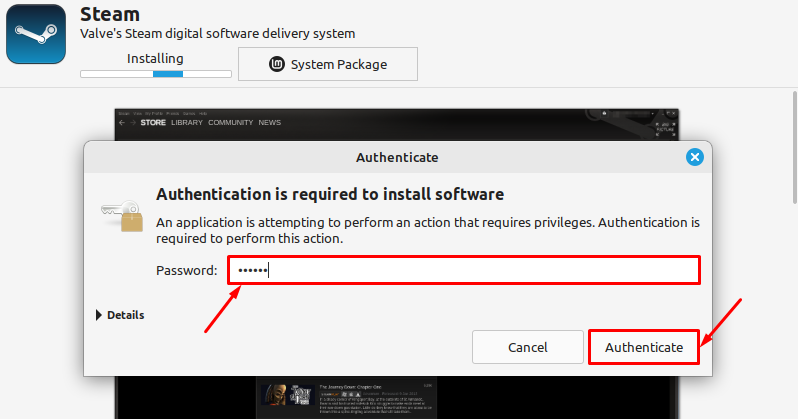Click the back arrow in Steam preview
This screenshot has height=419, width=798.
tap(122, 123)
